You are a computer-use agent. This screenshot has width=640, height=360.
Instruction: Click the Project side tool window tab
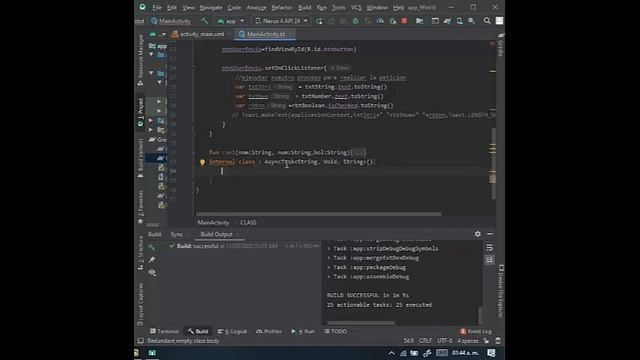(x=140, y=112)
